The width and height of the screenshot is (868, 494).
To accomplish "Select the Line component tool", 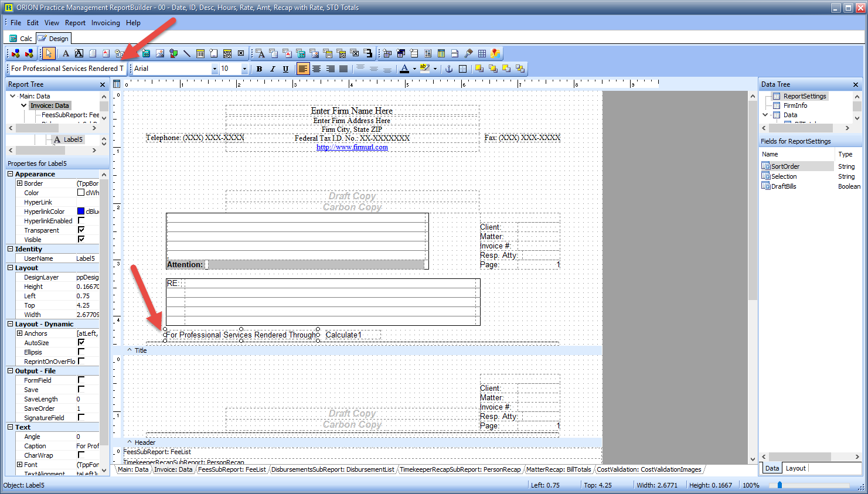I will point(187,53).
